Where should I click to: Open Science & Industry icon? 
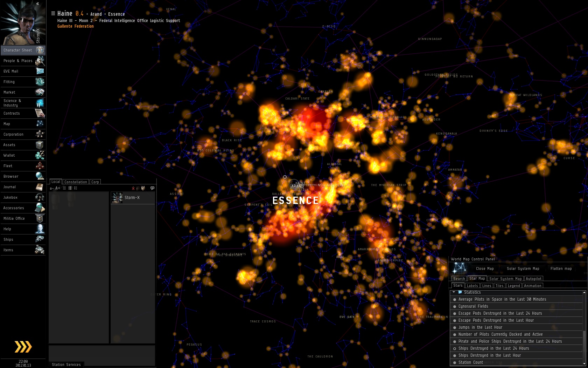40,103
